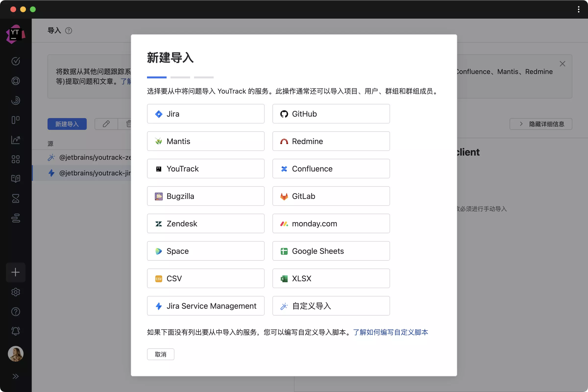Select Confluence as import source
588x392 pixels.
[x=331, y=169]
